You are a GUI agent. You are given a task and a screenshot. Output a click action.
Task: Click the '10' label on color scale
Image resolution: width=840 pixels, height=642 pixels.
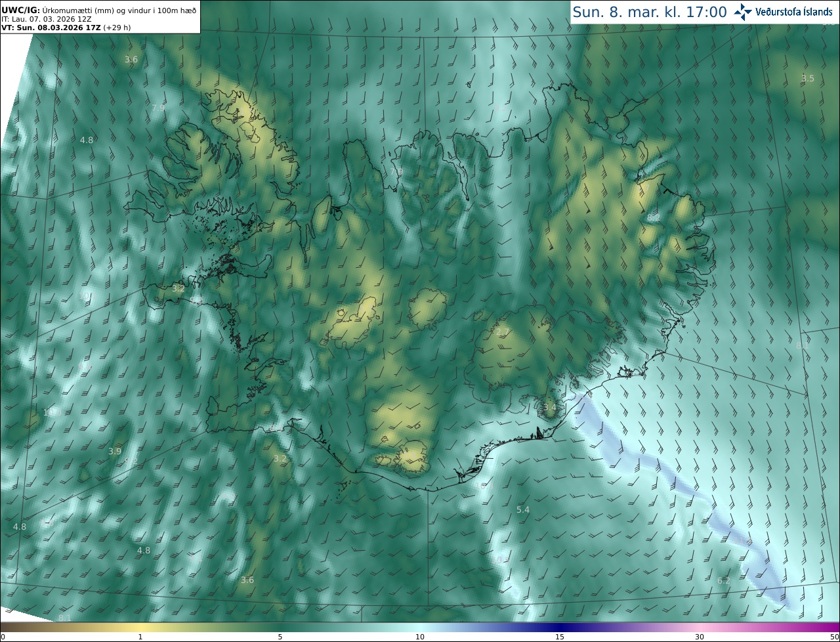click(x=420, y=637)
